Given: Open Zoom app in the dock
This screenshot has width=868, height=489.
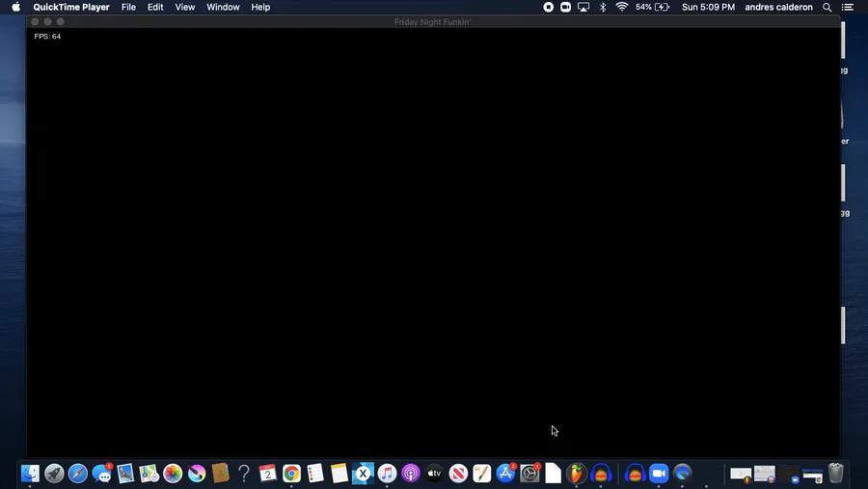Looking at the screenshot, I should click(659, 474).
